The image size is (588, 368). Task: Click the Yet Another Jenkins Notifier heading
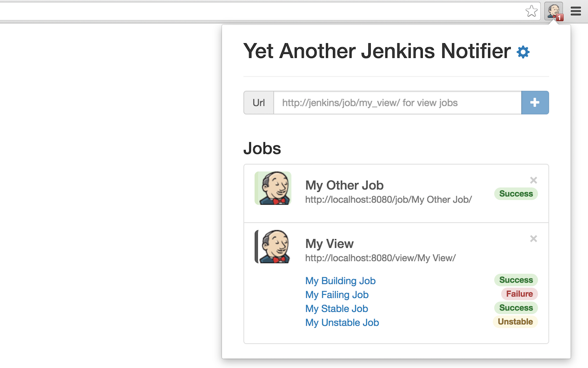377,51
